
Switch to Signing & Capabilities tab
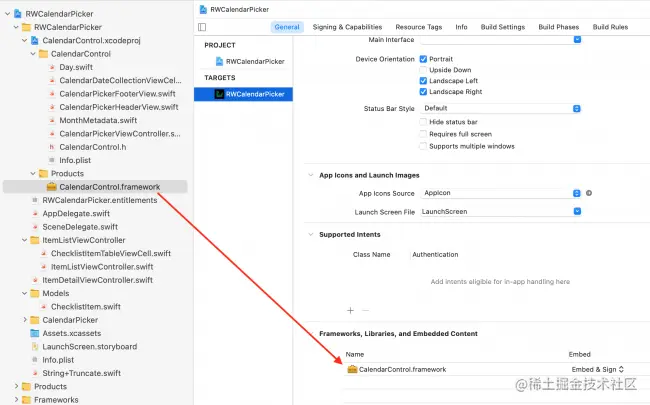347,27
